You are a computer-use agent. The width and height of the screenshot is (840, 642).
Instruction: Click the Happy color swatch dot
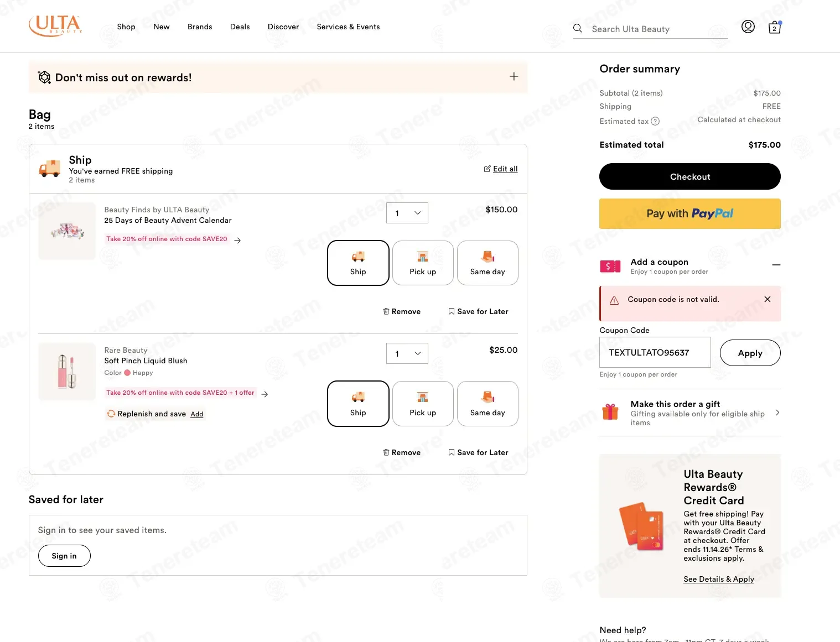[x=127, y=373]
